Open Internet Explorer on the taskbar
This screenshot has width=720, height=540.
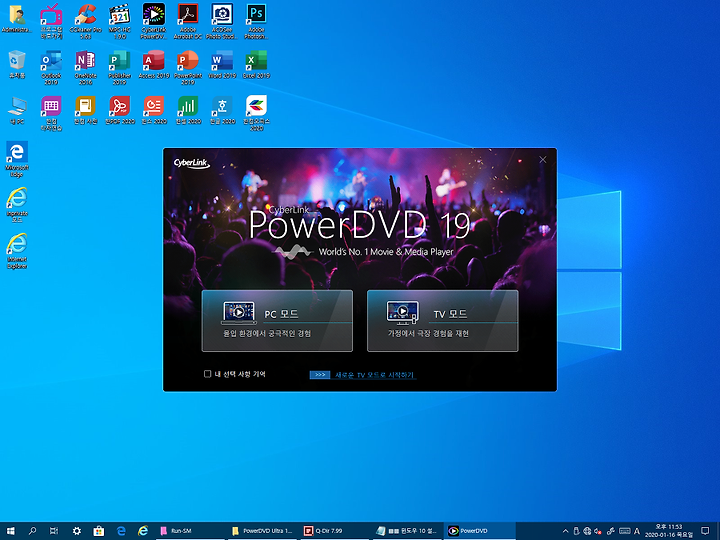[143, 531]
